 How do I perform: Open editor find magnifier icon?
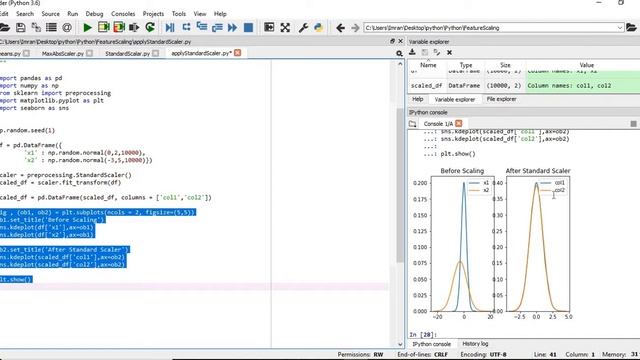pyautogui.click(x=399, y=53)
